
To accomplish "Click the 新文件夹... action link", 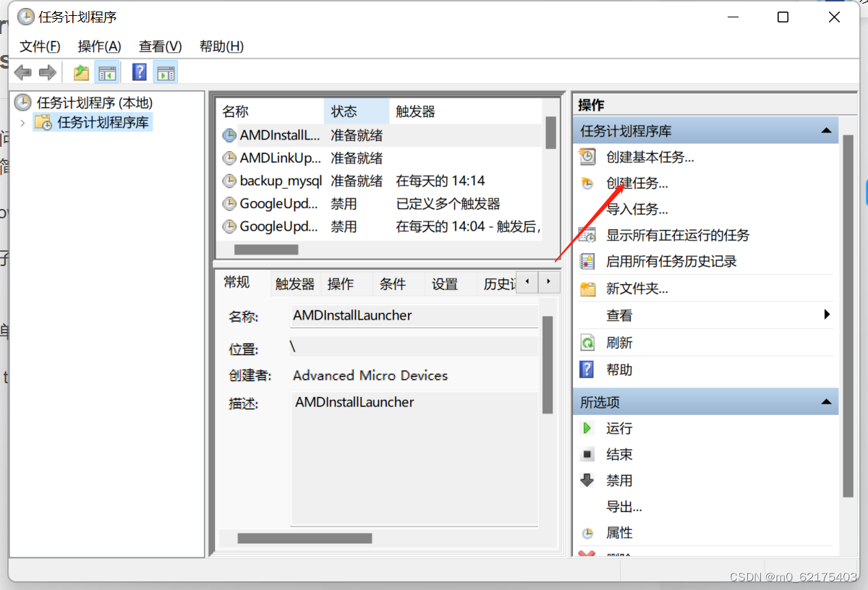I will point(637,289).
